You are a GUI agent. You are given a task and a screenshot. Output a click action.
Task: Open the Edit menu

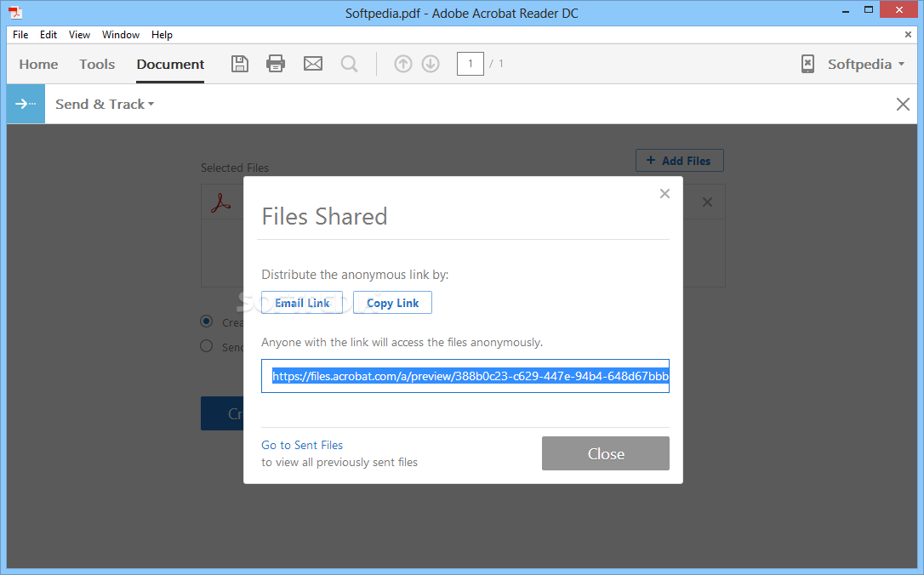[48, 35]
